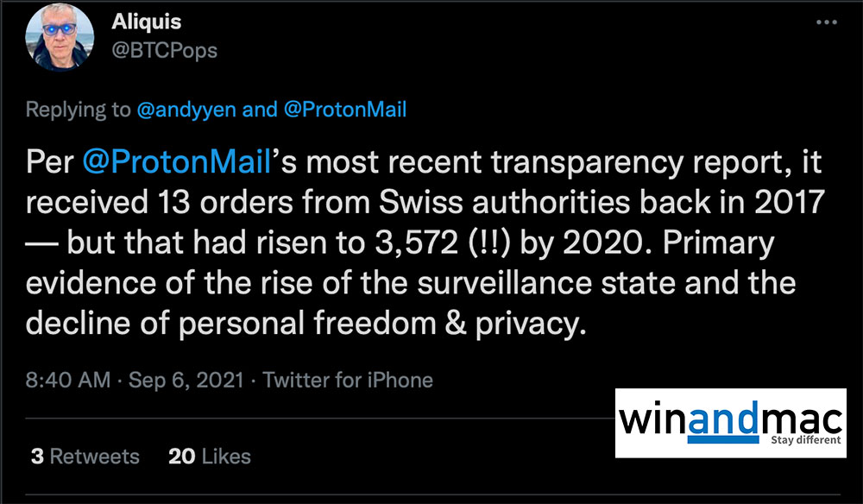Click the @BTCPops handle
863x504 pixels.
tap(165, 50)
